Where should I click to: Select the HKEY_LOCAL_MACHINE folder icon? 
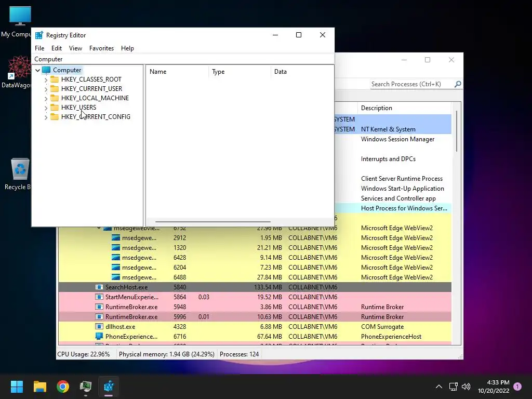point(54,98)
